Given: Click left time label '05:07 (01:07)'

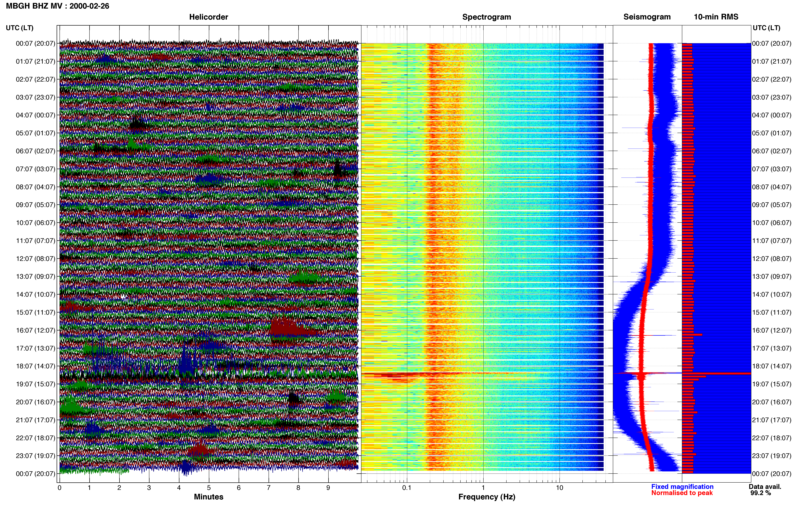Looking at the screenshot, I should click(x=35, y=133).
